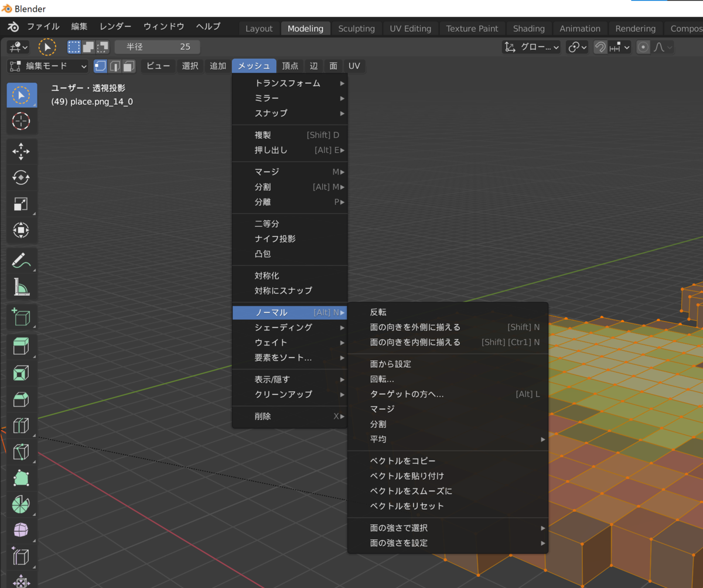Open the ファイル menu
This screenshot has height=588, width=703.
[x=43, y=26]
